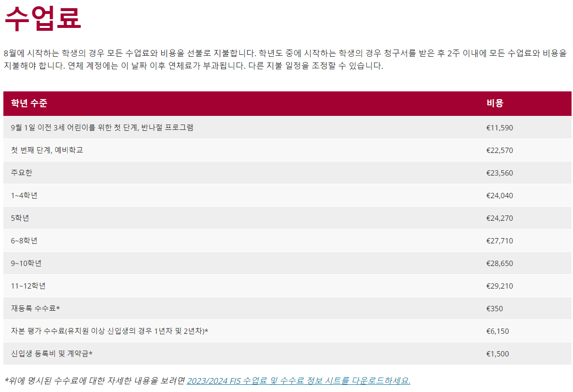The height and width of the screenshot is (392, 573).
Task: Click the 9~10학년 row label
Action: tap(26, 264)
